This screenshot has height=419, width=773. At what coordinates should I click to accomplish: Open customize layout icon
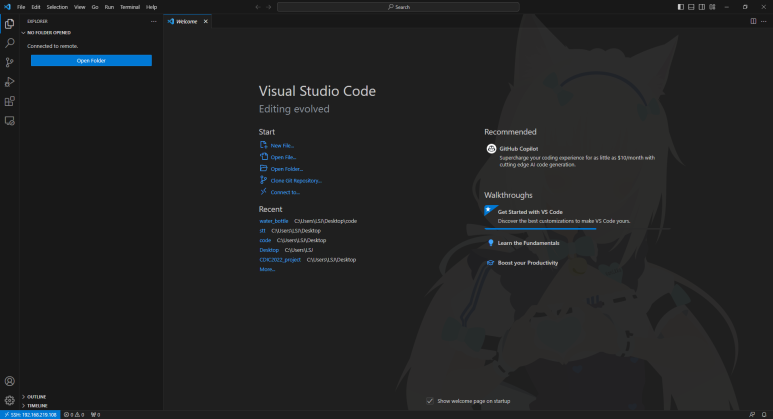[712, 7]
